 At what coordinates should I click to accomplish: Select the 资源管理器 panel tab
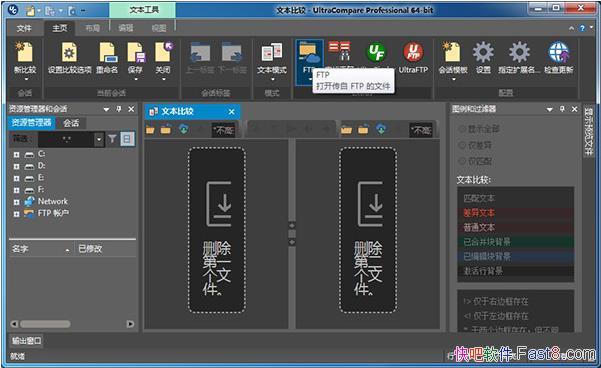[x=31, y=123]
